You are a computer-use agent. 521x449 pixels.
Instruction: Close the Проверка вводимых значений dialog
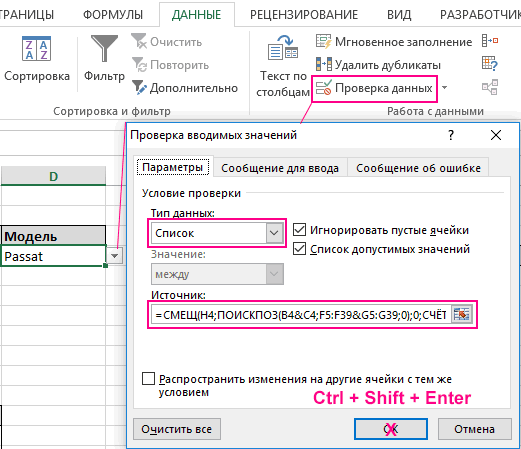tap(496, 135)
